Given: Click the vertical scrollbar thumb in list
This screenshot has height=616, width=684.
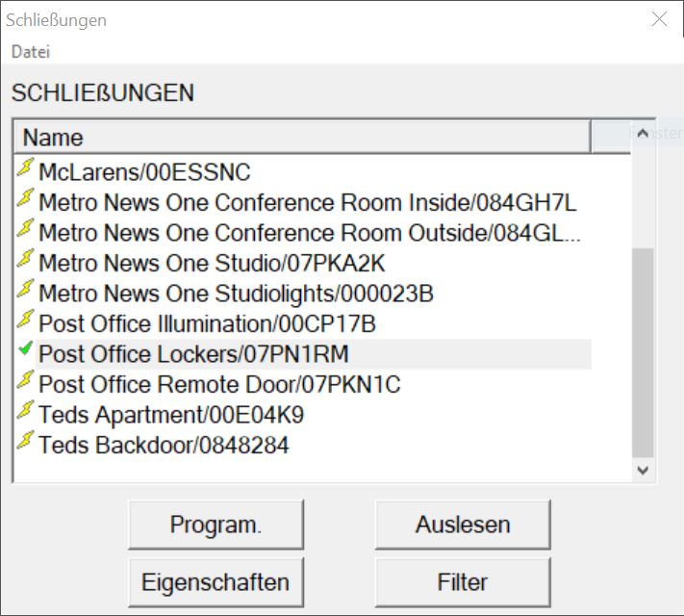Looking at the screenshot, I should [643, 351].
